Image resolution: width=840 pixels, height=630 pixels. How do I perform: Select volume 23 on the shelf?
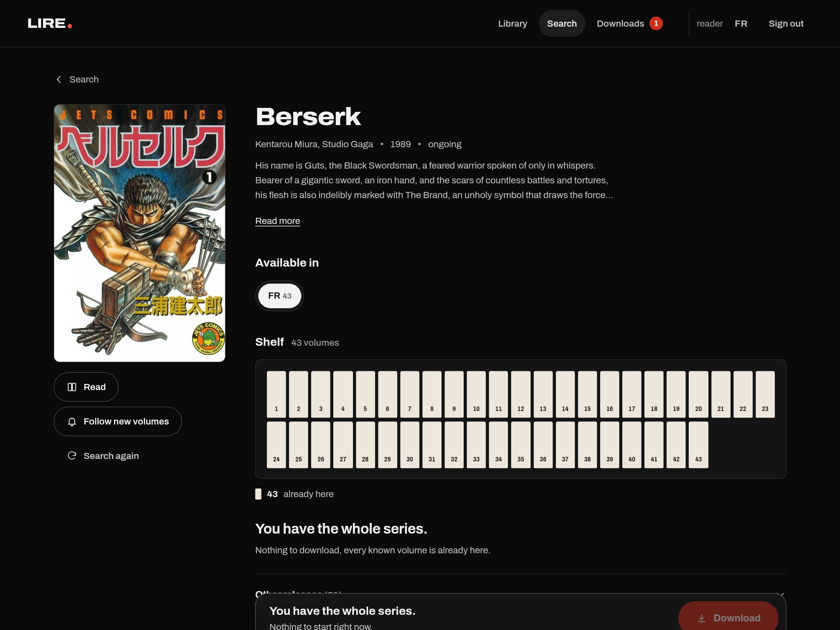pyautogui.click(x=765, y=394)
